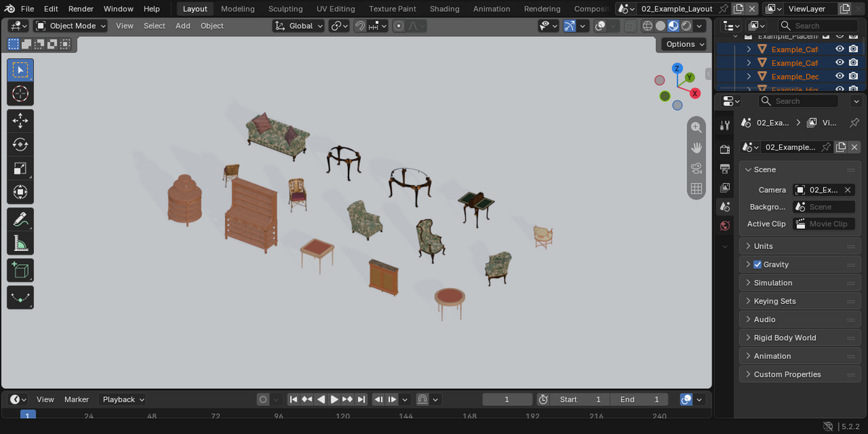Switch to the Sculpting workspace tab

click(286, 9)
